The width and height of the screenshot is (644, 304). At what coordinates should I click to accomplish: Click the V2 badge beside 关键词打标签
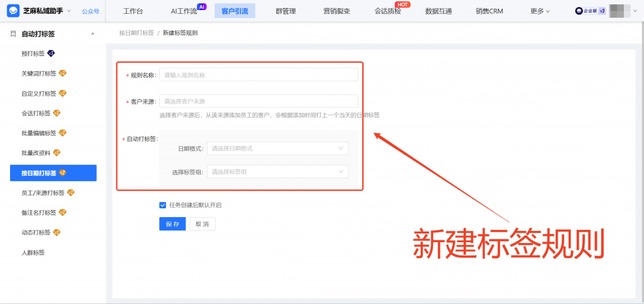point(62,74)
